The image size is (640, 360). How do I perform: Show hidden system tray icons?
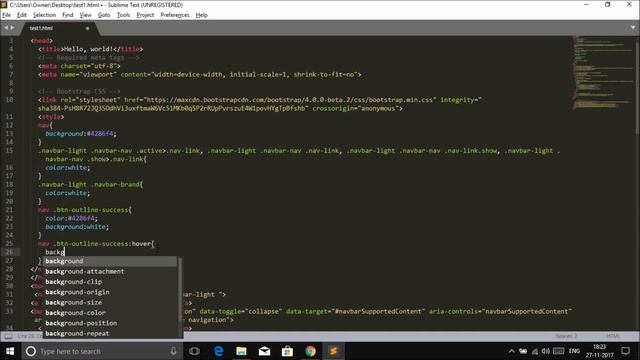click(511, 351)
